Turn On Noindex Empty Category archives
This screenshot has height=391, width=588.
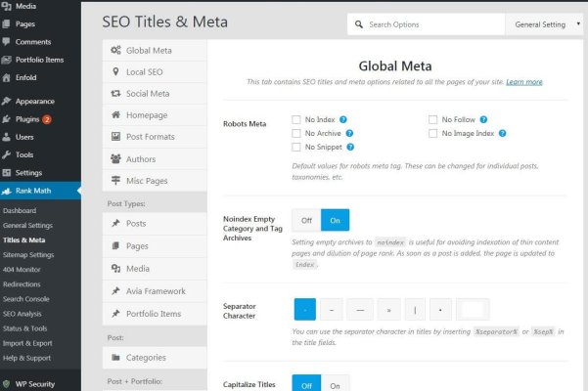pyautogui.click(x=336, y=220)
